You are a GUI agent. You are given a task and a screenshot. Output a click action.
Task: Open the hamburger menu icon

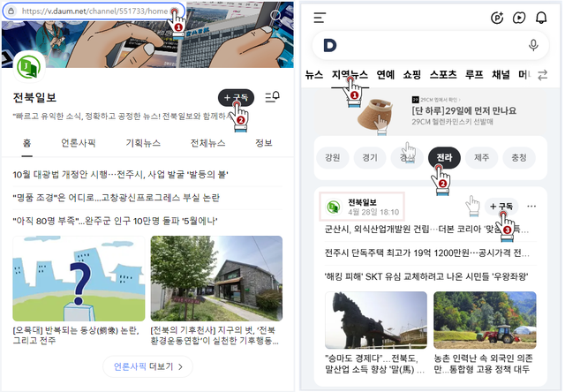tap(320, 18)
